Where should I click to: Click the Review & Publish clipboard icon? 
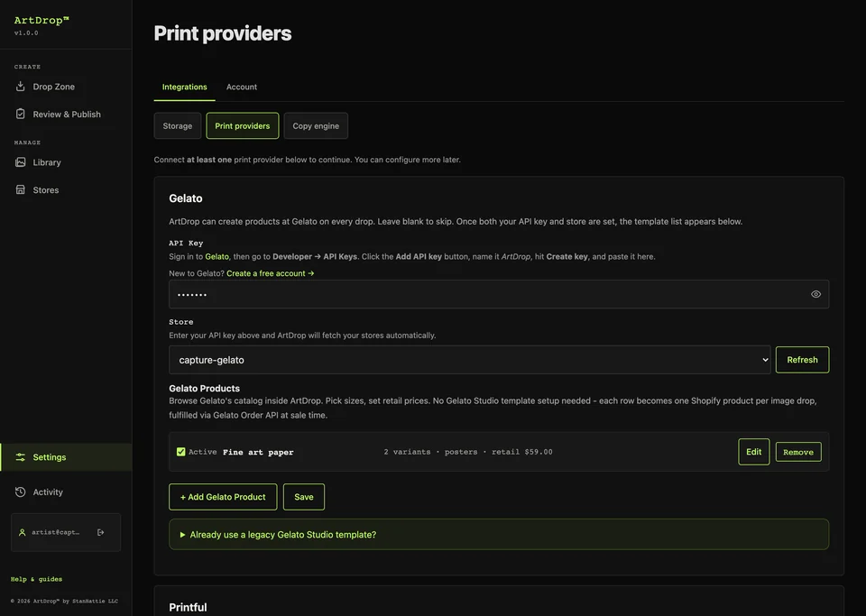[x=21, y=114]
